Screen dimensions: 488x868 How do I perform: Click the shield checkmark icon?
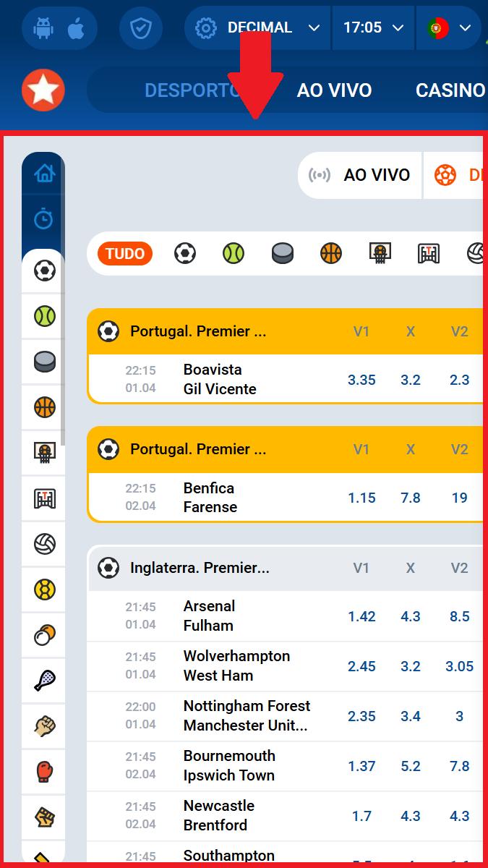(x=140, y=28)
